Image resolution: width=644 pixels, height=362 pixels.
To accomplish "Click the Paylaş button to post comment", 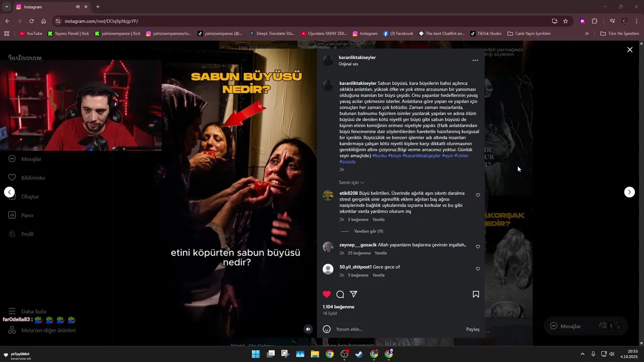I will click(472, 329).
